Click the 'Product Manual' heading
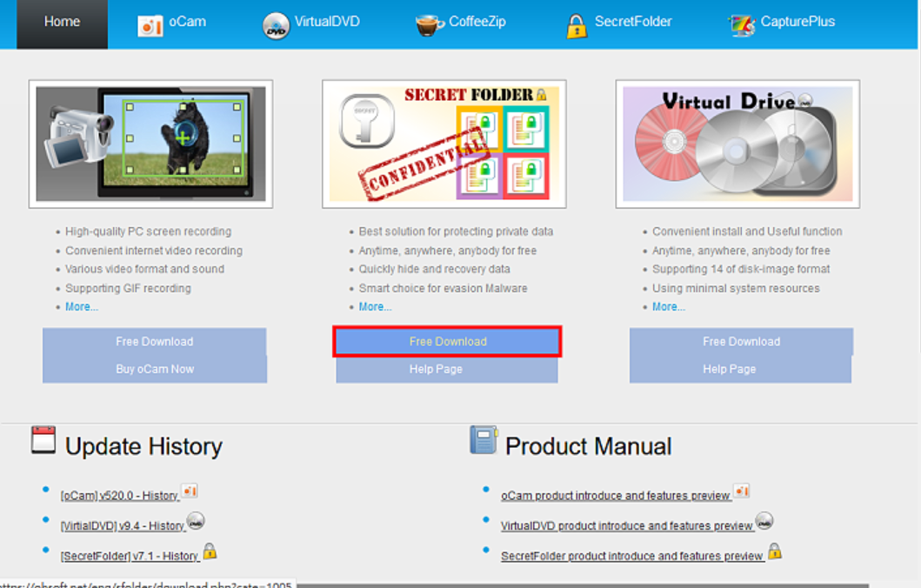 (589, 446)
